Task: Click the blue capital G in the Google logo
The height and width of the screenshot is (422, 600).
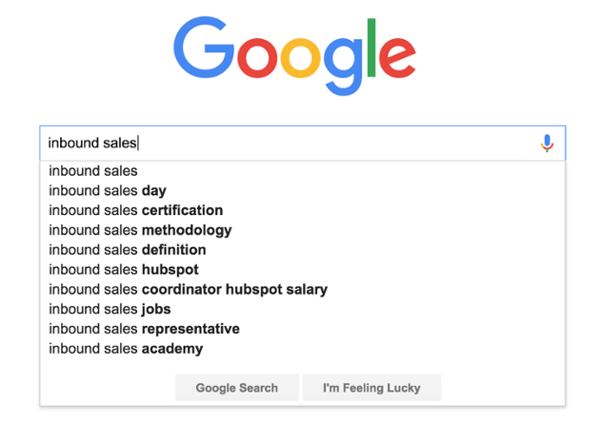Action: coord(202,51)
